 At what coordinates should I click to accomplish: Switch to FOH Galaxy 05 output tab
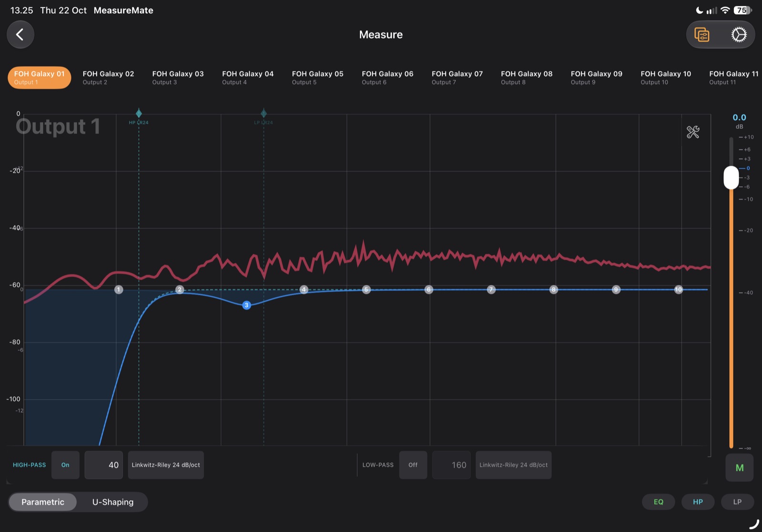[317, 78]
